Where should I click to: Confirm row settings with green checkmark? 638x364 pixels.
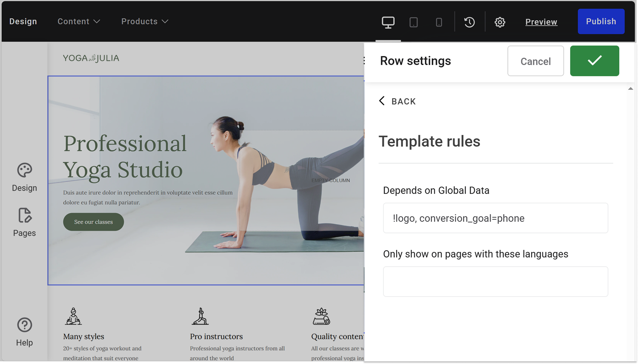coord(594,61)
